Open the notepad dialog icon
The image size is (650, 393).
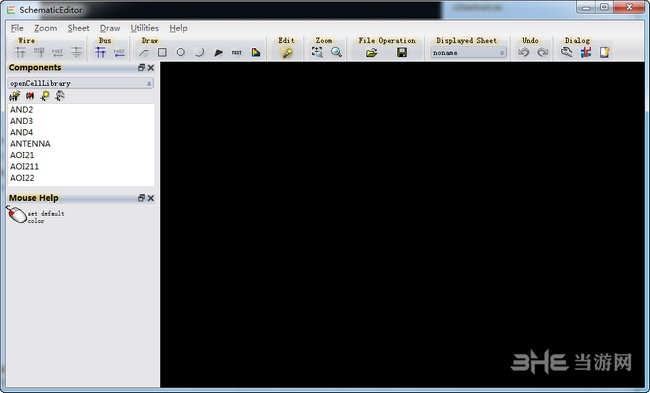click(604, 52)
